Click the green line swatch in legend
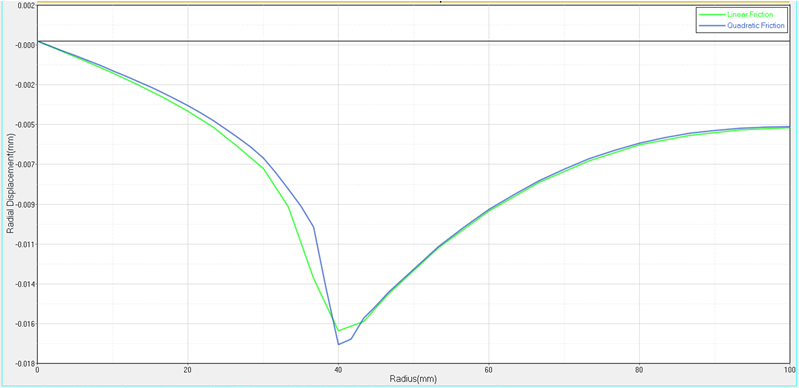The width and height of the screenshot is (799, 388). pos(711,15)
